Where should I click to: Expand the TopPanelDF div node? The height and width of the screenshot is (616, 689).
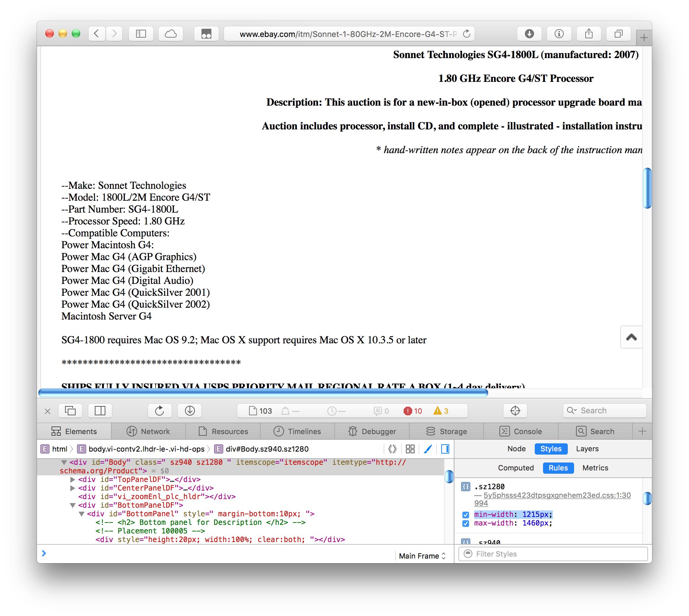(72, 479)
